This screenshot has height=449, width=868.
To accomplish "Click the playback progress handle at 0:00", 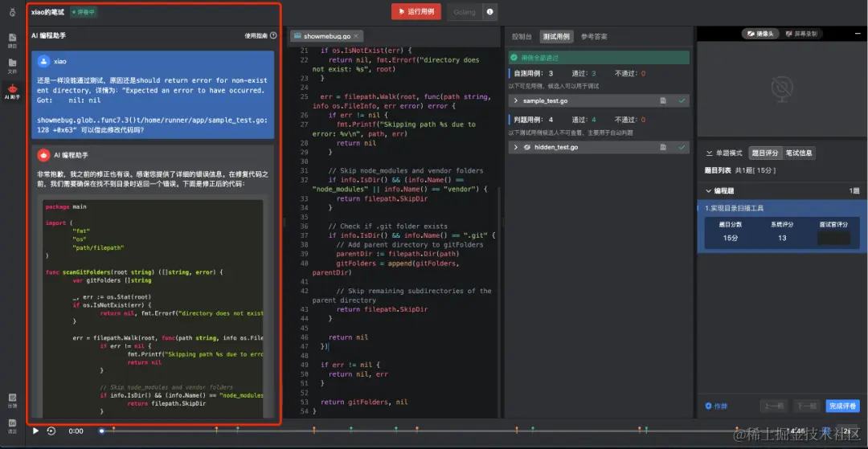I will (x=101, y=431).
